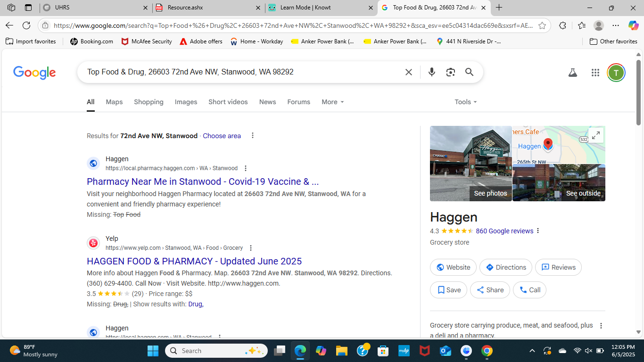Switch to the Forums results tab
The height and width of the screenshot is (362, 644).
point(299,102)
